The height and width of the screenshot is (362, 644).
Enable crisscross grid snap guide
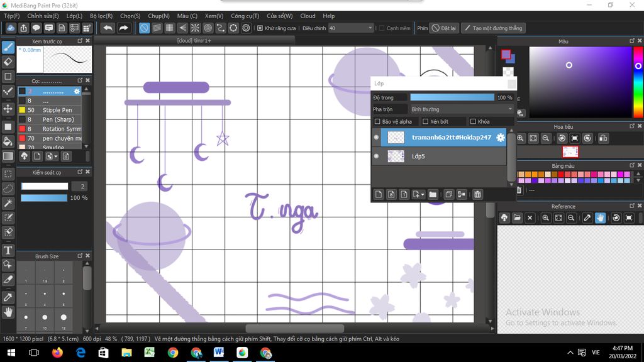tap(170, 28)
